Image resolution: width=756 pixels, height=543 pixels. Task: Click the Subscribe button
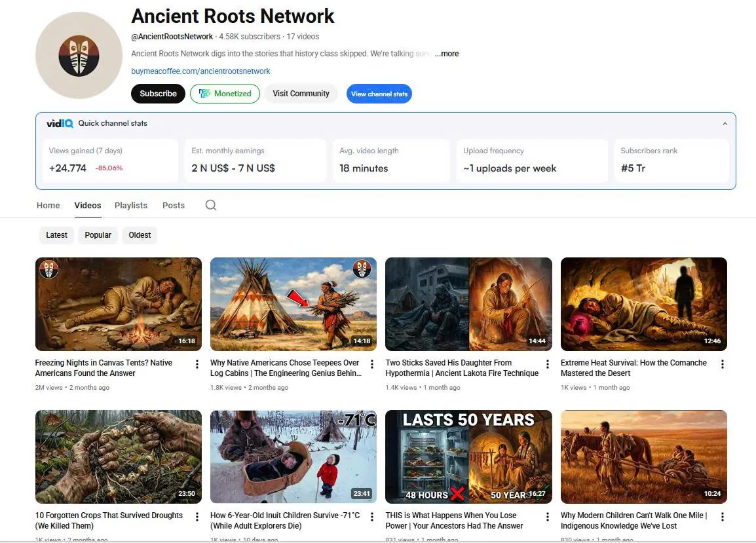coord(158,94)
